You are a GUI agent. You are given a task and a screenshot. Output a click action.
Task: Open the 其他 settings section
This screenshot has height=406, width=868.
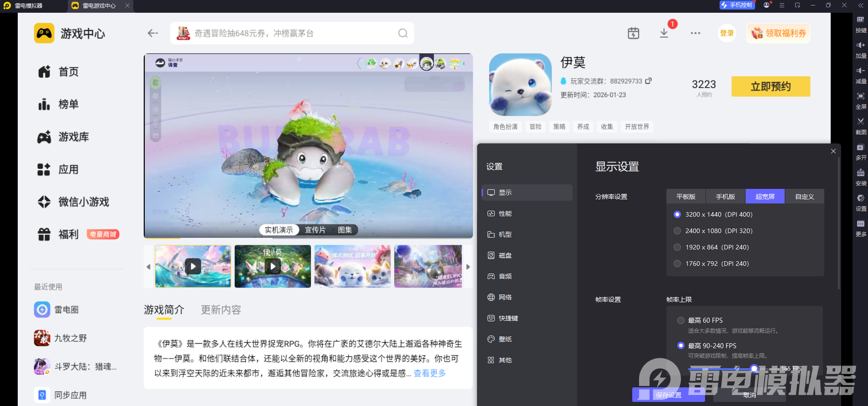point(527,360)
